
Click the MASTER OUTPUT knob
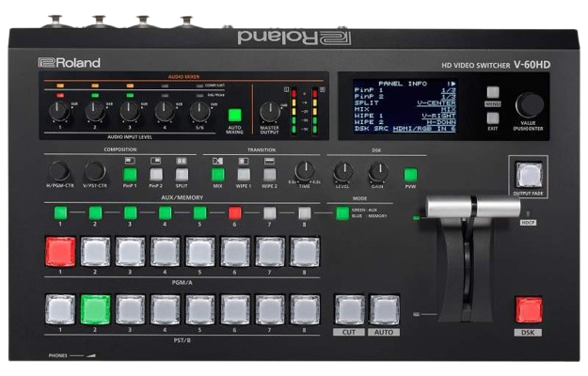tap(271, 110)
